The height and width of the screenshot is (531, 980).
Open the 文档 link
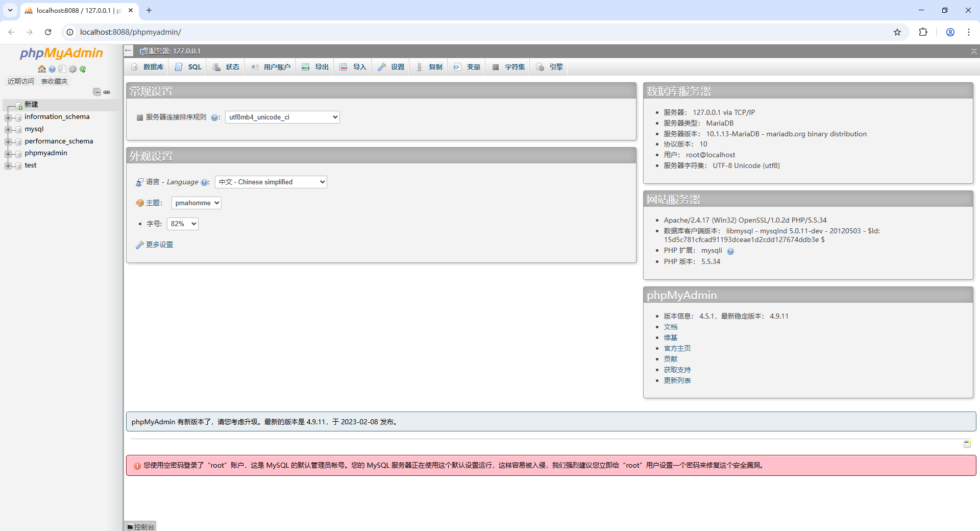[671, 327]
